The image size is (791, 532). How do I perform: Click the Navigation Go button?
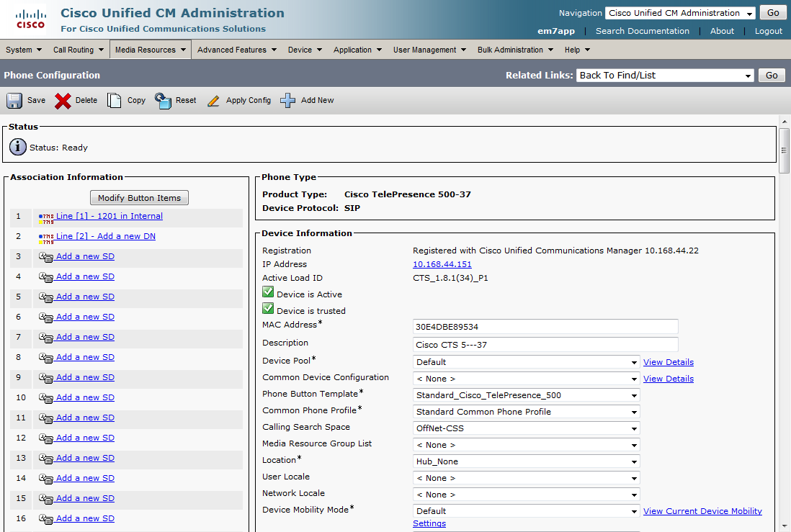(x=773, y=13)
